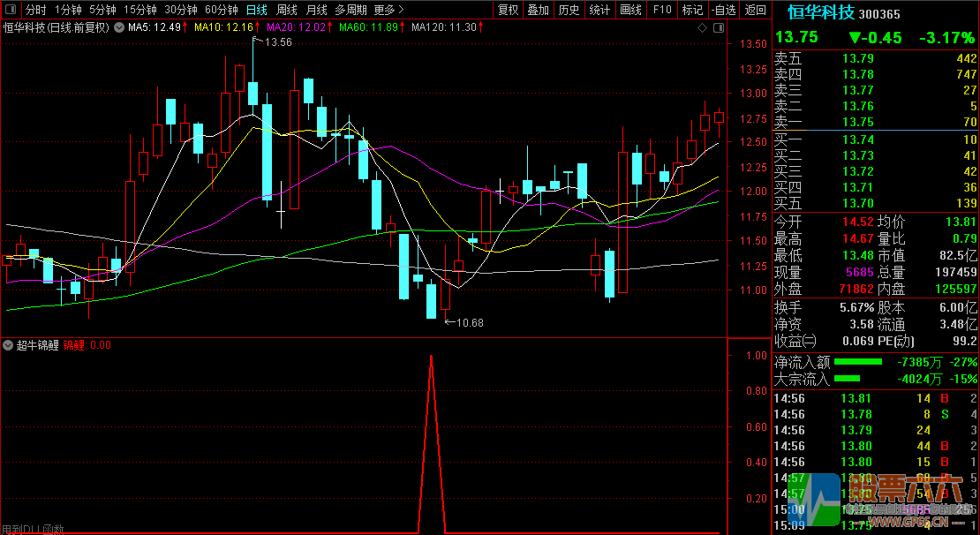Open F10 company information
Image resolution: width=980 pixels, height=535 pixels.
point(661,10)
